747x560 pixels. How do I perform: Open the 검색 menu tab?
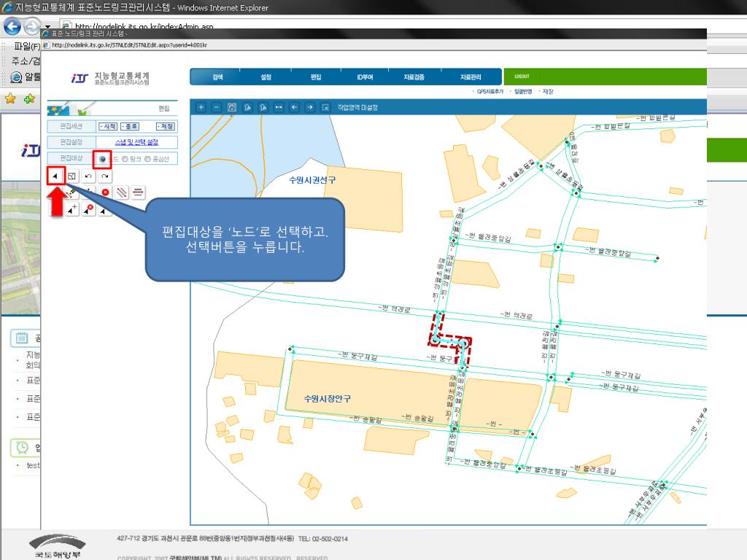point(217,77)
